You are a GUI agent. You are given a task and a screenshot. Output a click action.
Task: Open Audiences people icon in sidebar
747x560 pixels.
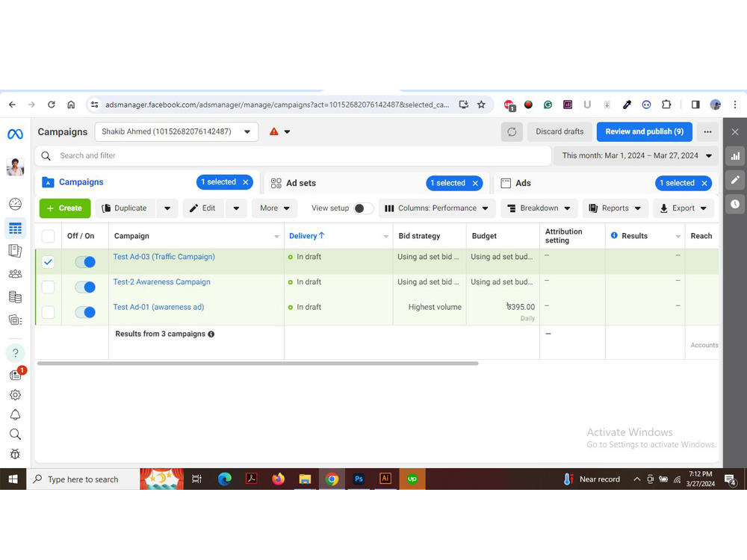point(15,274)
